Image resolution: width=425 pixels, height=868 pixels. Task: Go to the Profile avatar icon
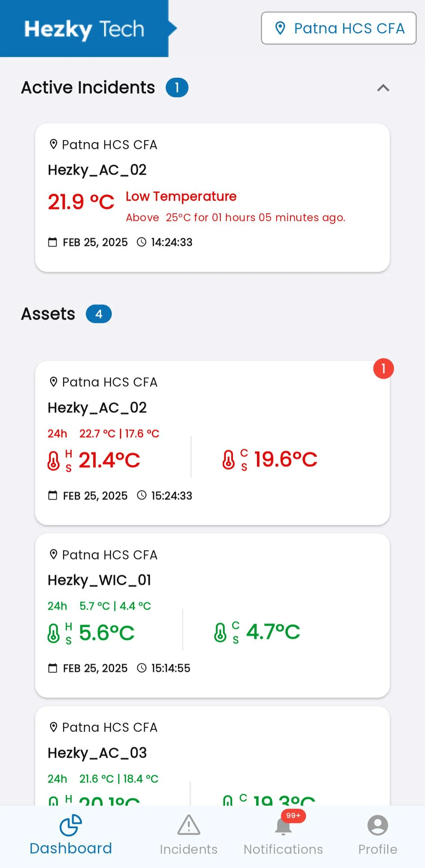click(377, 826)
